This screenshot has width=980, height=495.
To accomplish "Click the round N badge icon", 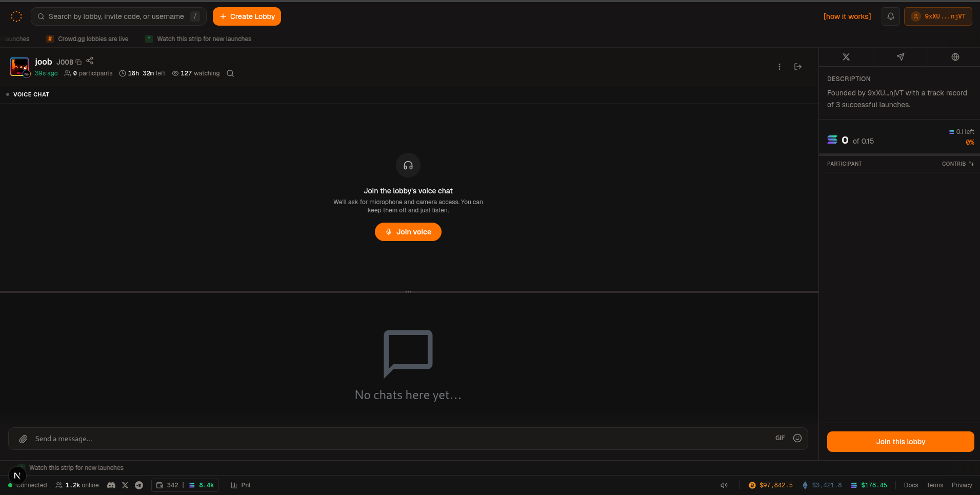I will coord(17,476).
